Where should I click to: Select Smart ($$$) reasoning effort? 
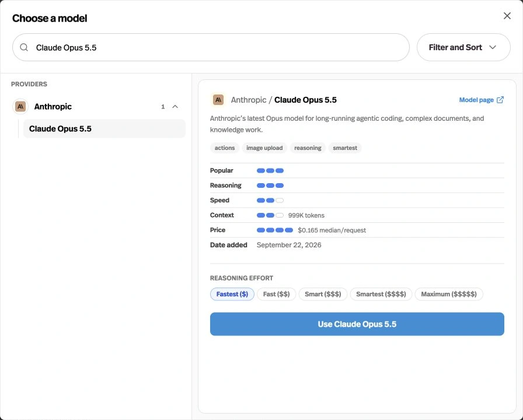pos(323,294)
